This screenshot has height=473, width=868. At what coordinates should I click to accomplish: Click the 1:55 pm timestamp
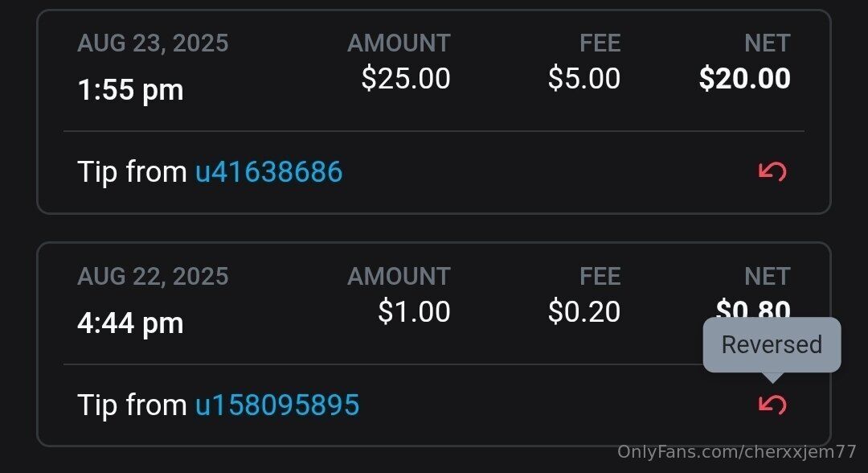130,89
